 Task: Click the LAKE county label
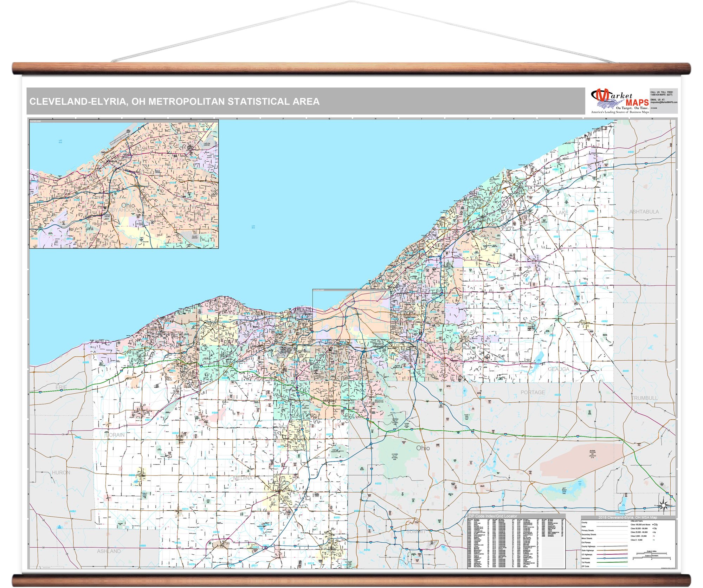pos(562,213)
